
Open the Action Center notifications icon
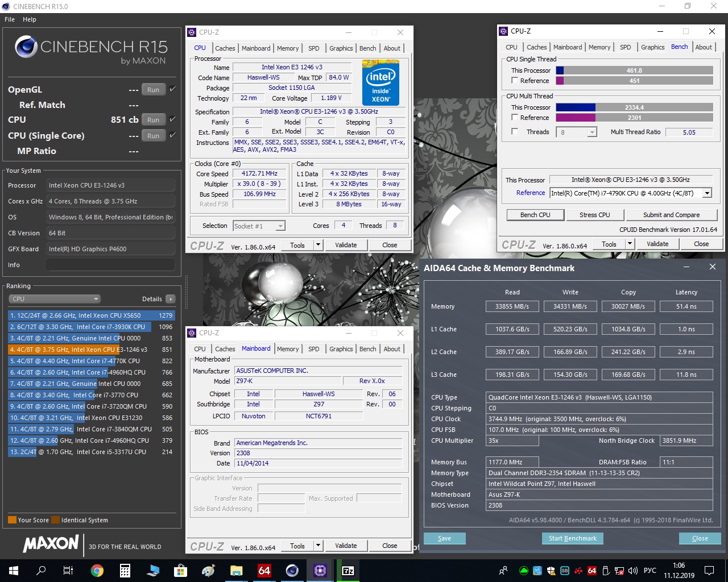click(x=709, y=571)
